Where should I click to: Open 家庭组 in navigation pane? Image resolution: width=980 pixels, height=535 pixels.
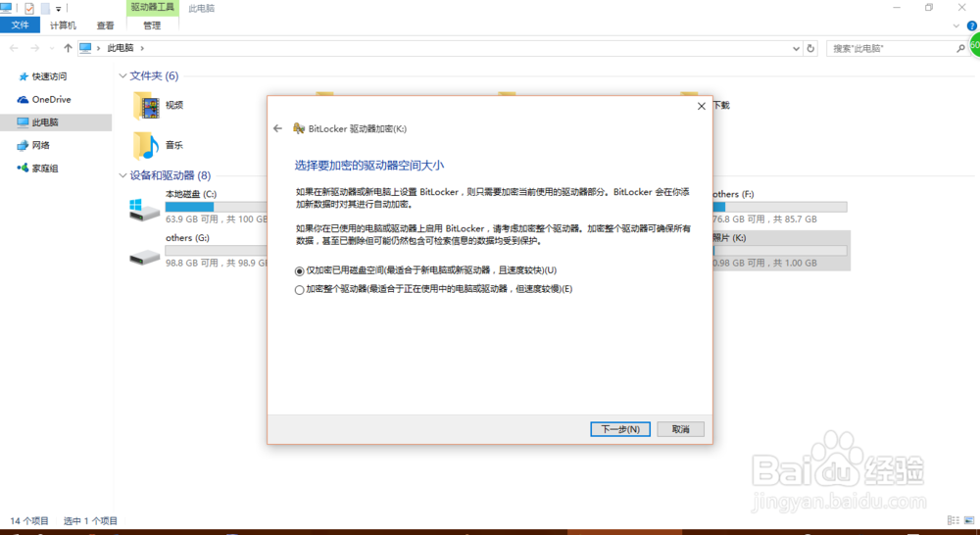pos(45,169)
